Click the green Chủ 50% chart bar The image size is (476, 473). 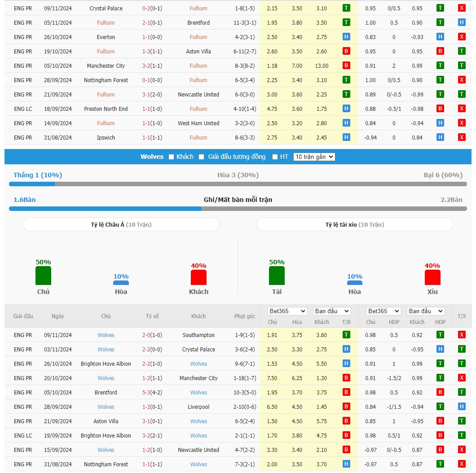pyautogui.click(x=44, y=276)
